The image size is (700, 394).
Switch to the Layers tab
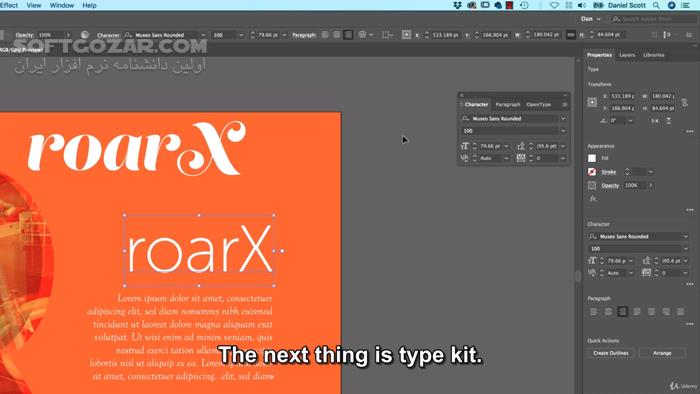pyautogui.click(x=627, y=55)
